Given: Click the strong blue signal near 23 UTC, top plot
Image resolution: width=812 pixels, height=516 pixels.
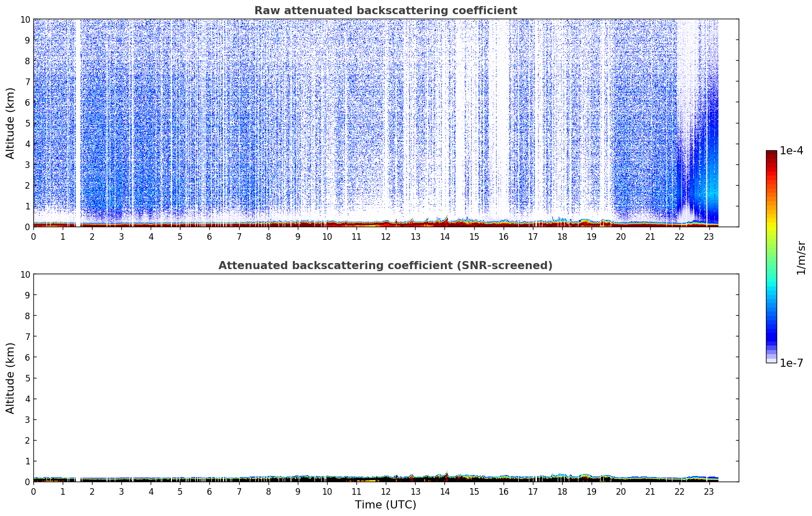Looking at the screenshot, I should coord(712,152).
